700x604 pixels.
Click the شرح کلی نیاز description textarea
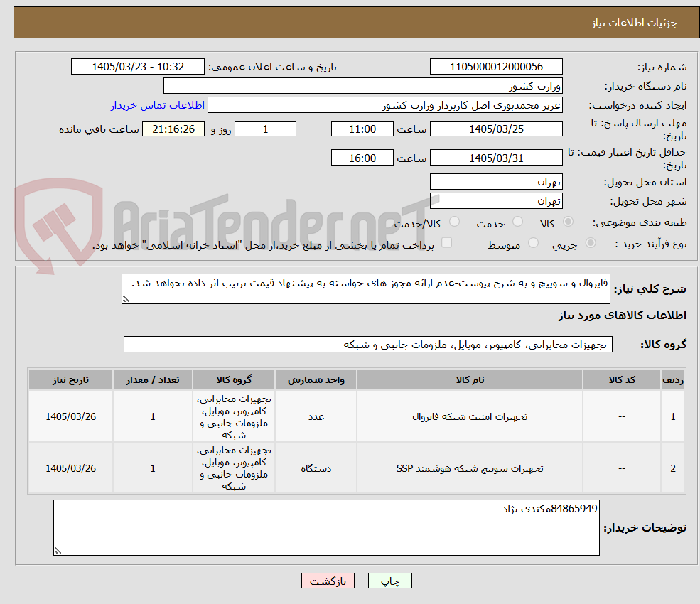click(365, 288)
